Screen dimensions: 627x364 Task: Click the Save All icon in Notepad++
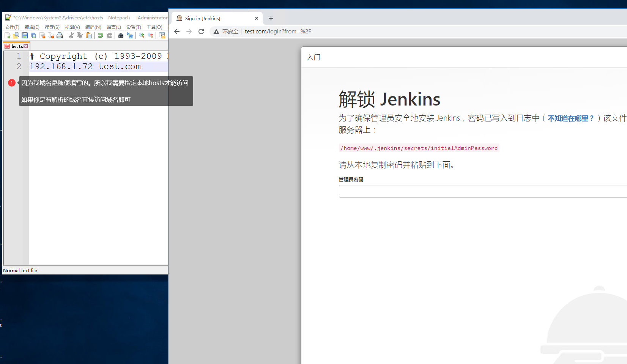click(x=33, y=35)
